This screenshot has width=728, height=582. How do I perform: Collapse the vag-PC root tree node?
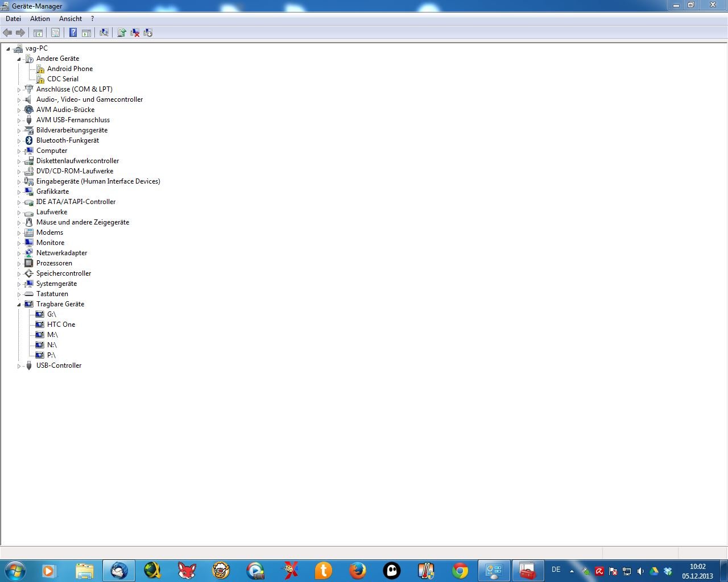[x=8, y=49]
